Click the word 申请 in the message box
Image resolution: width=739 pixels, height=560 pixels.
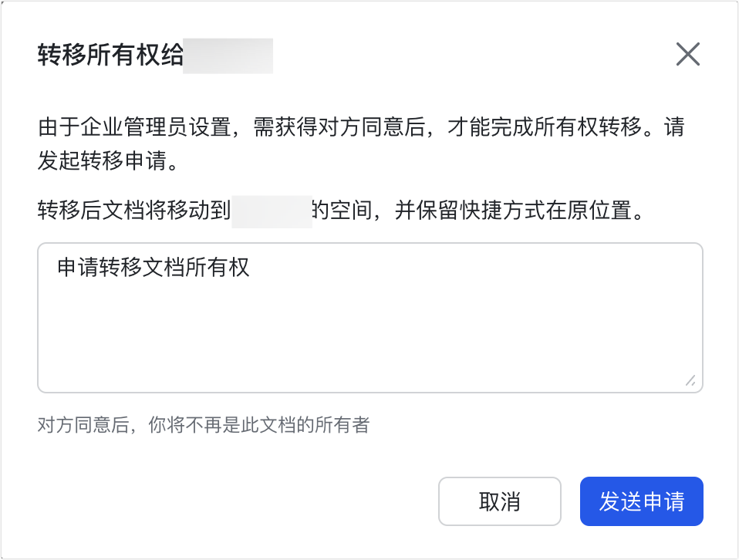click(77, 268)
